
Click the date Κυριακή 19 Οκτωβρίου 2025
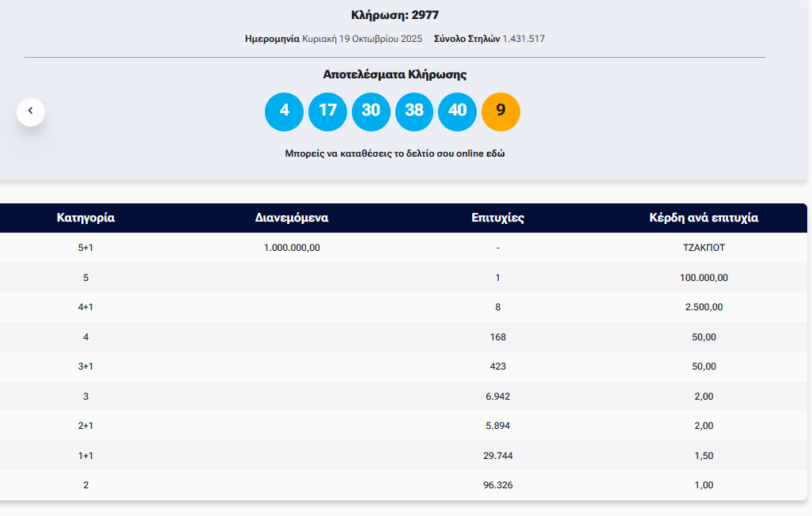tap(362, 39)
